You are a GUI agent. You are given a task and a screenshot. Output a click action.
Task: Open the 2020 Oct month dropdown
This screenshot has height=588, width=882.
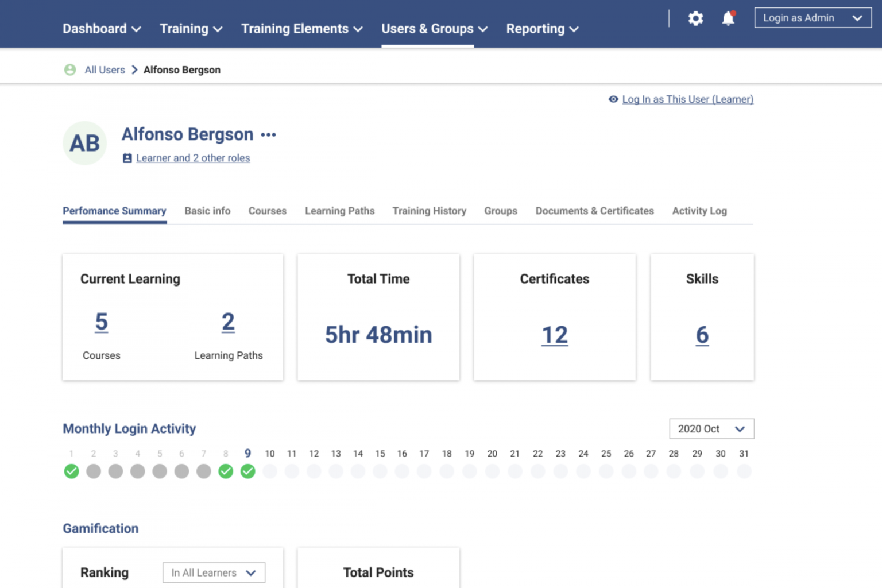coord(711,428)
